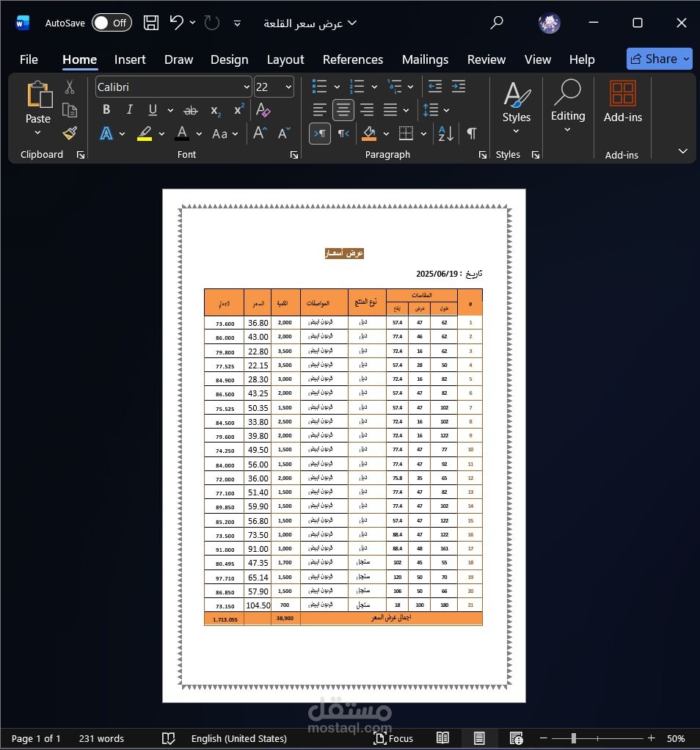Viewport: 700px width, 750px height.
Task: Open the title bar Search
Action: point(497,23)
